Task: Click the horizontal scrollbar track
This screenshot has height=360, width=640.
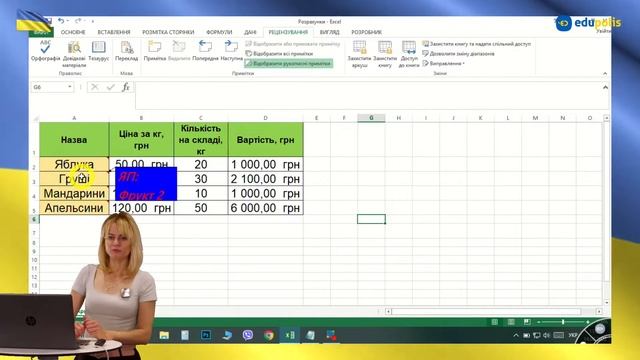Action: click(x=486, y=311)
